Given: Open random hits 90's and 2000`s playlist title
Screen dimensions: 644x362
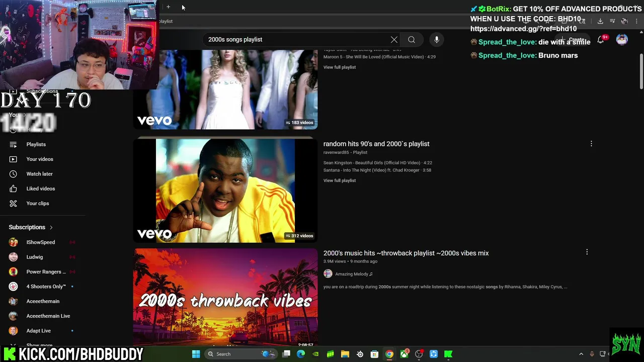Looking at the screenshot, I should point(376,144).
